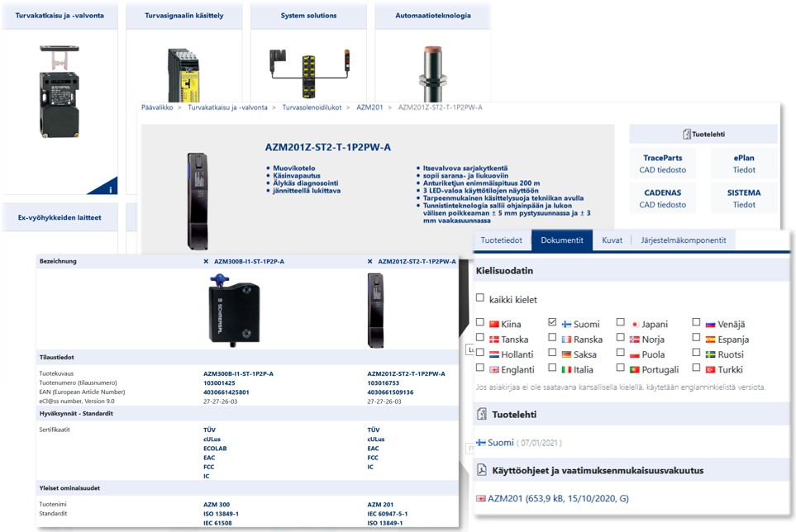Open CADENAS CAD tiedosto
Image resolution: width=796 pixels, height=532 pixels.
pyautogui.click(x=662, y=198)
